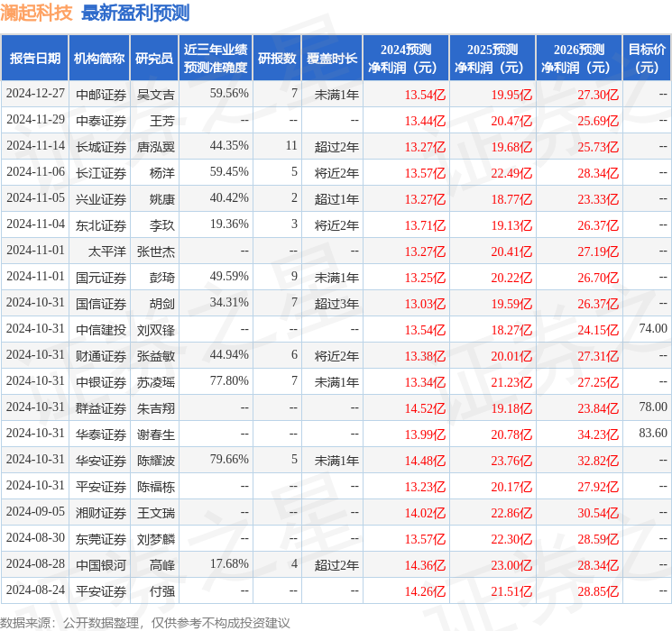Click analyst name 彭琦

pos(162,277)
